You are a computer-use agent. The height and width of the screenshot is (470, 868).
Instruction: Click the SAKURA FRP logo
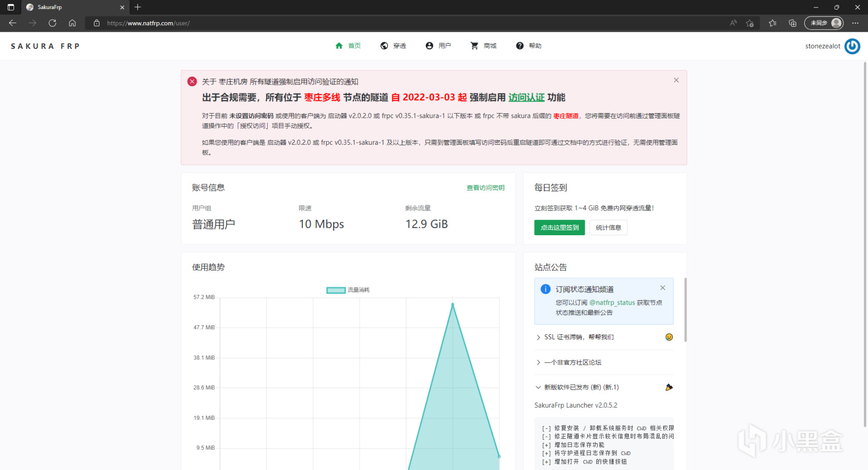pos(45,46)
